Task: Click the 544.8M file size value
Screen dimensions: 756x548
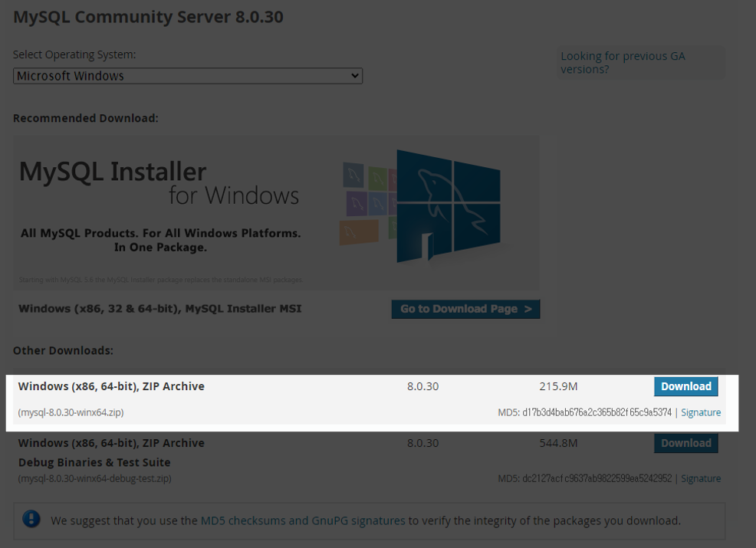Action: (558, 443)
